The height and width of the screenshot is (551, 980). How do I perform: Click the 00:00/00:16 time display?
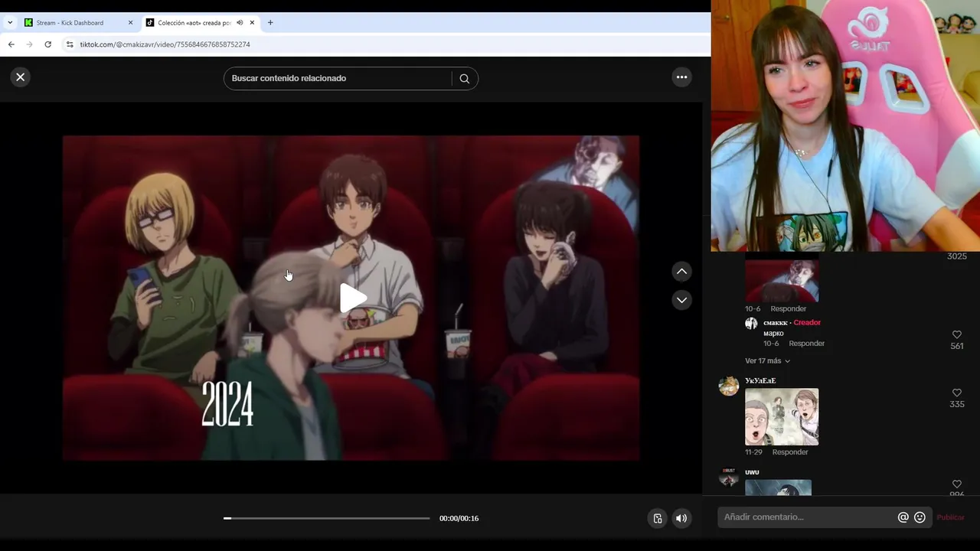point(459,518)
